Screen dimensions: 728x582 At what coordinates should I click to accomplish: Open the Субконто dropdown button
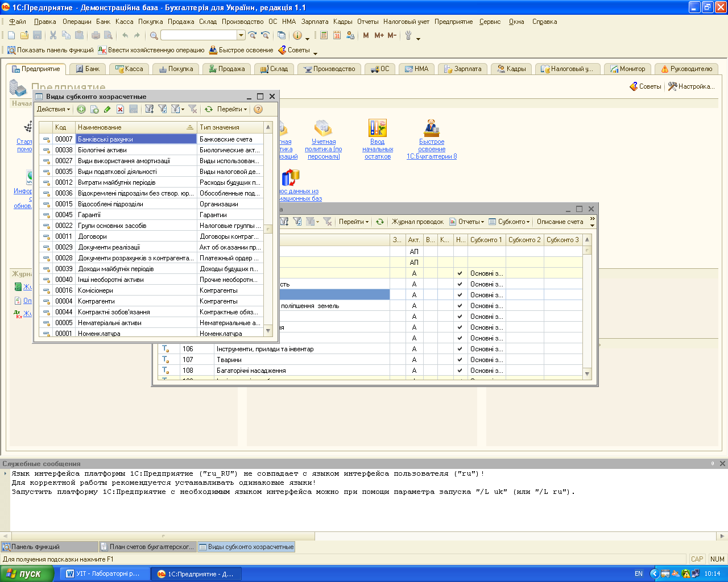tap(510, 222)
